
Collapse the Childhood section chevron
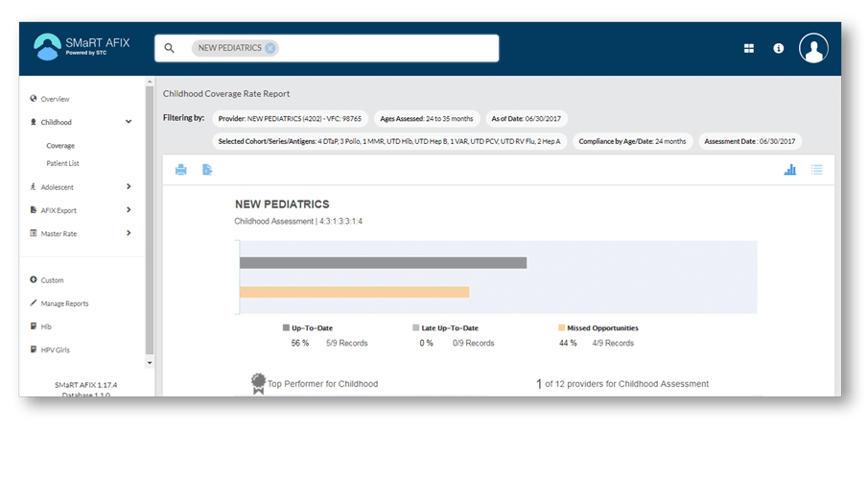[129, 122]
